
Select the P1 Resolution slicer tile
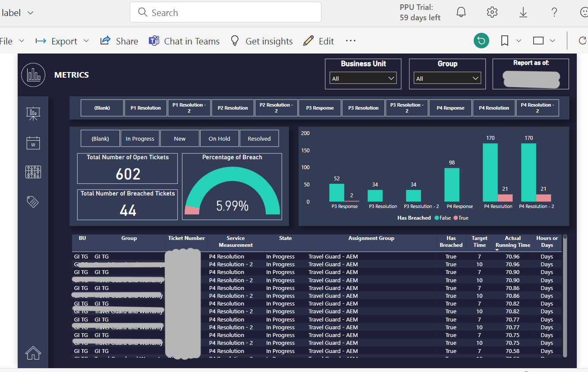tap(146, 108)
